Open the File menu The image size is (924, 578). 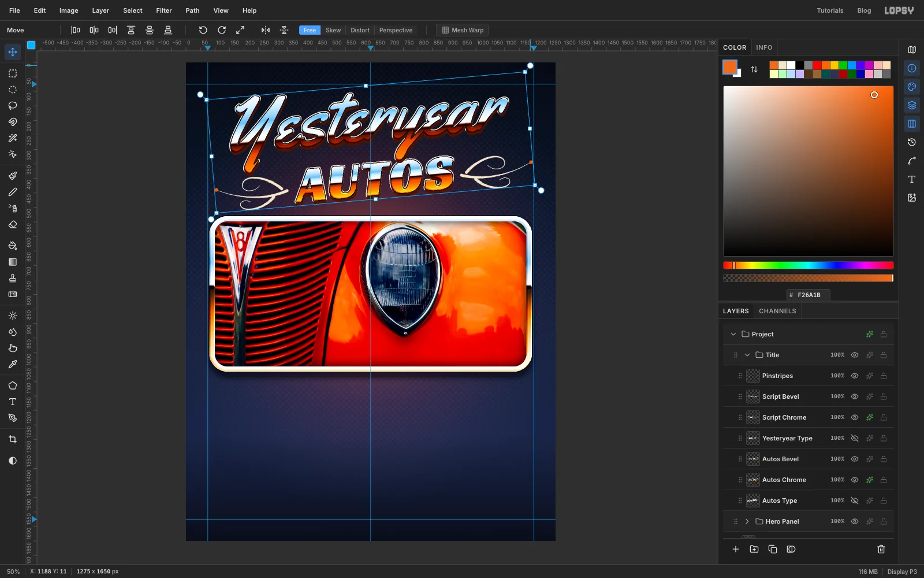(x=14, y=10)
